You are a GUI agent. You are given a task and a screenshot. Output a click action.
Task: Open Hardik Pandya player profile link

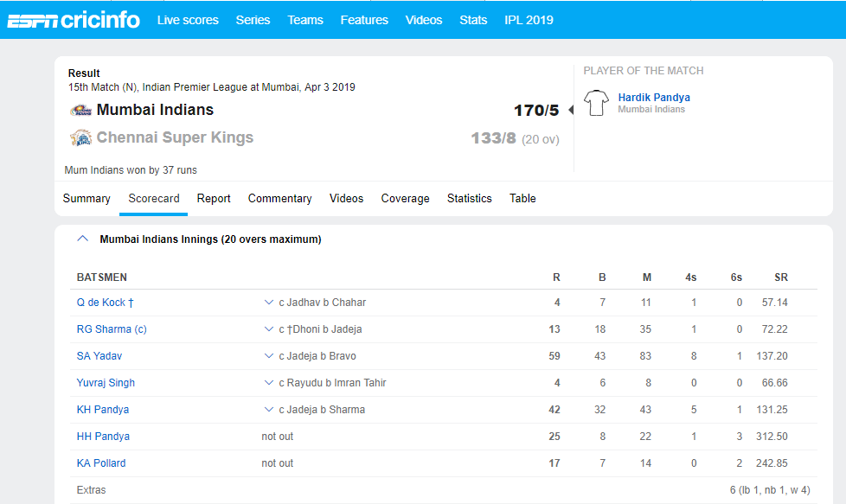click(654, 98)
